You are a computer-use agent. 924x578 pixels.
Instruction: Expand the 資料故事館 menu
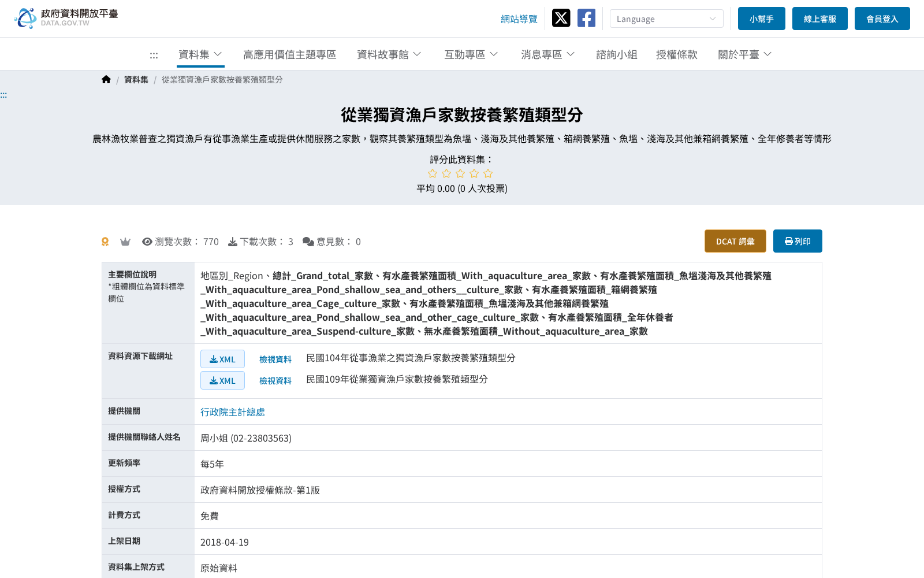[x=389, y=54]
